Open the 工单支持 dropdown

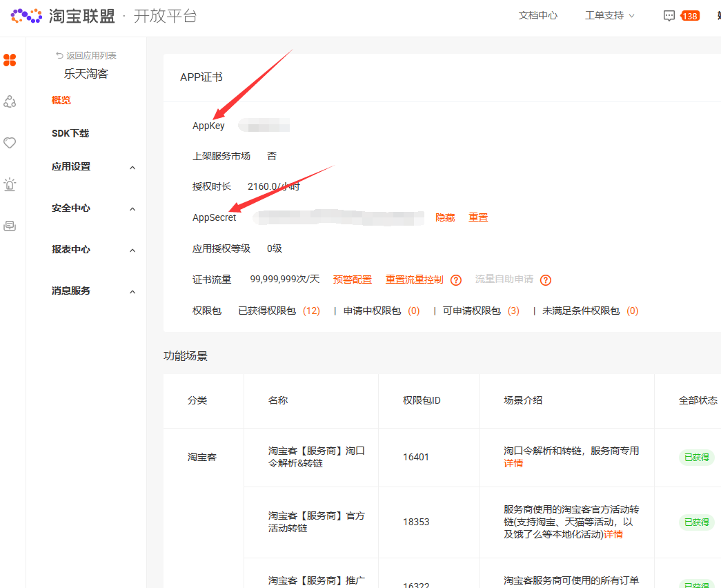point(609,16)
